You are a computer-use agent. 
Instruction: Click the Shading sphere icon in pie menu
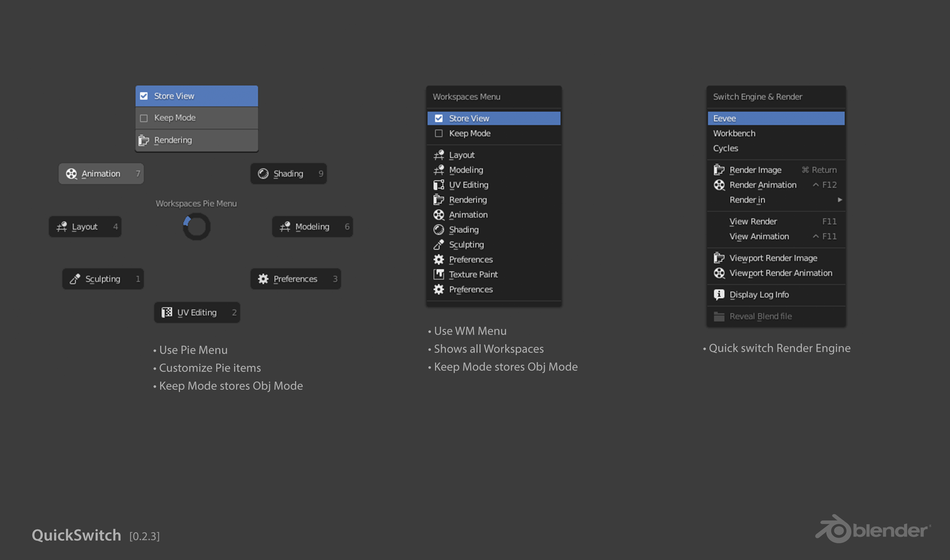tap(263, 174)
